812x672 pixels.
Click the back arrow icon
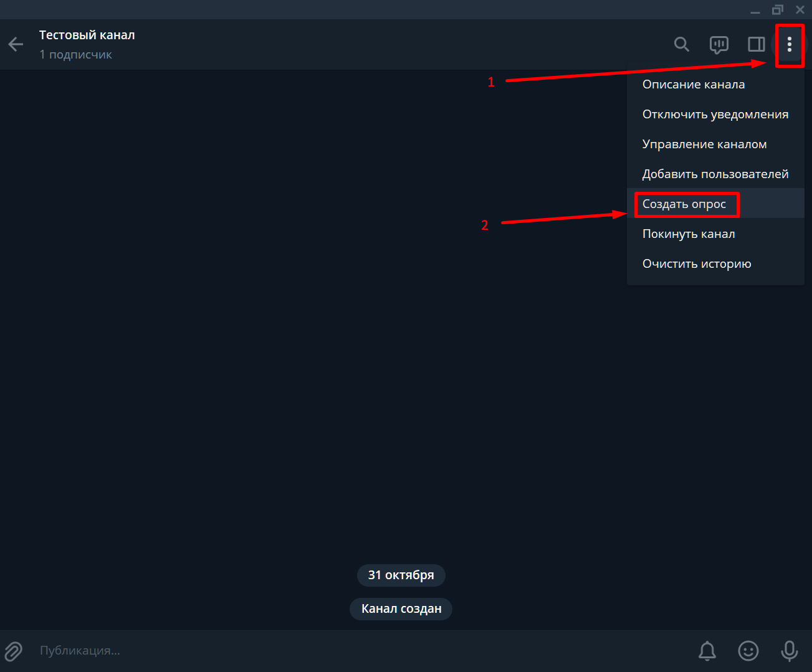coord(16,44)
